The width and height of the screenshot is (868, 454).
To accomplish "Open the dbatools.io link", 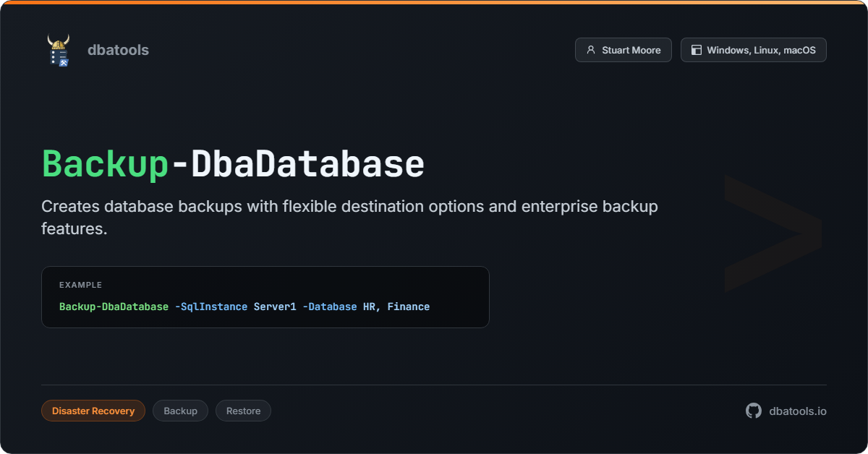I will [x=798, y=411].
